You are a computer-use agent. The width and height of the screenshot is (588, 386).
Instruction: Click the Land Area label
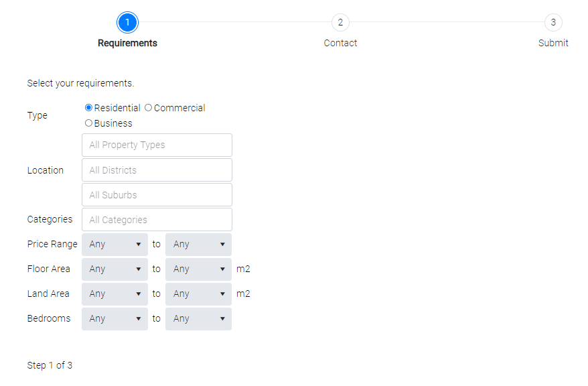tap(48, 294)
